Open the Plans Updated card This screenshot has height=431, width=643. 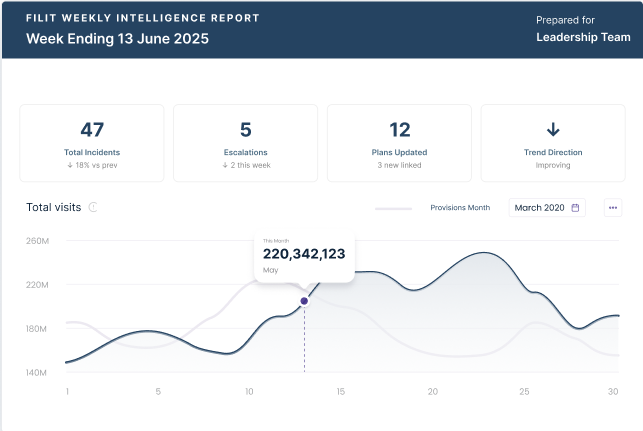(399, 143)
